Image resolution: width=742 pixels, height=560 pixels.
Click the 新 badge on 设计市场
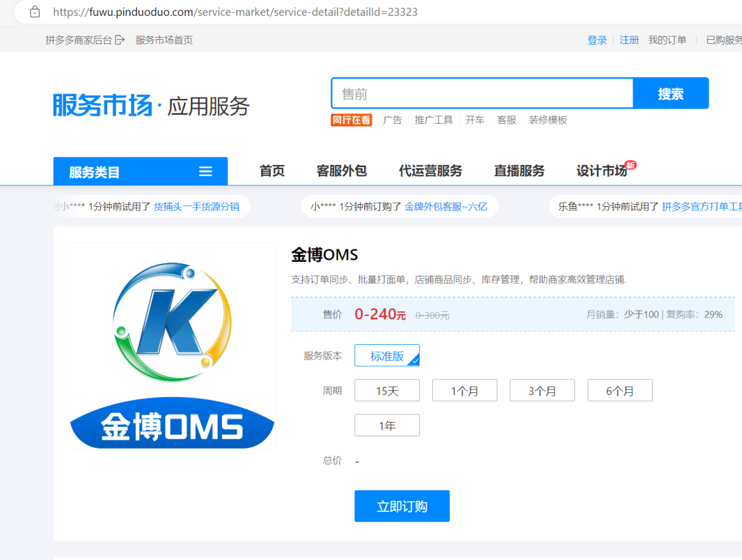630,165
